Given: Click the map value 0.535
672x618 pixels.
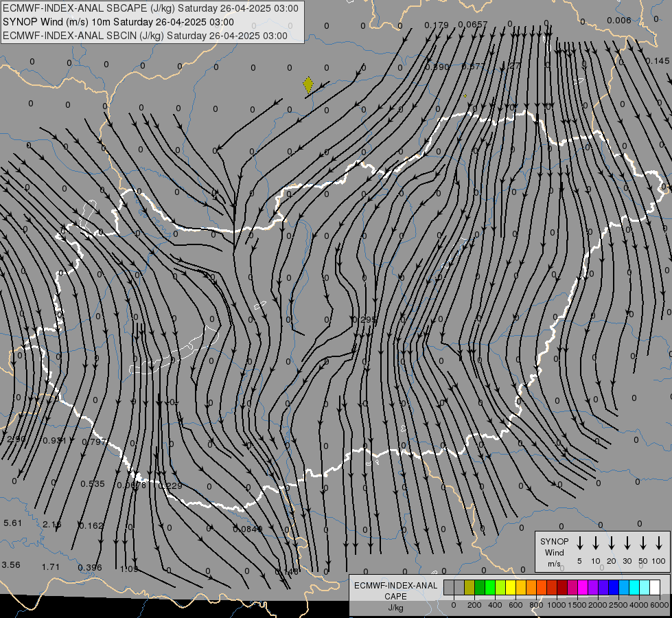Looking at the screenshot, I should (x=93, y=484).
